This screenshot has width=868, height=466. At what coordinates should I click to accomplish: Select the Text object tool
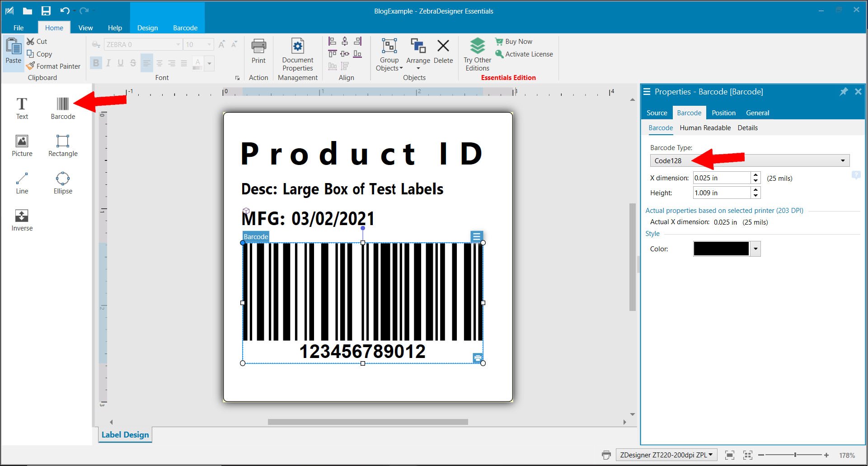point(22,108)
